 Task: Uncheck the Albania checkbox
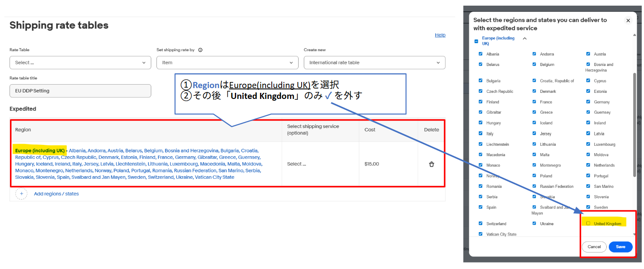tap(480, 54)
